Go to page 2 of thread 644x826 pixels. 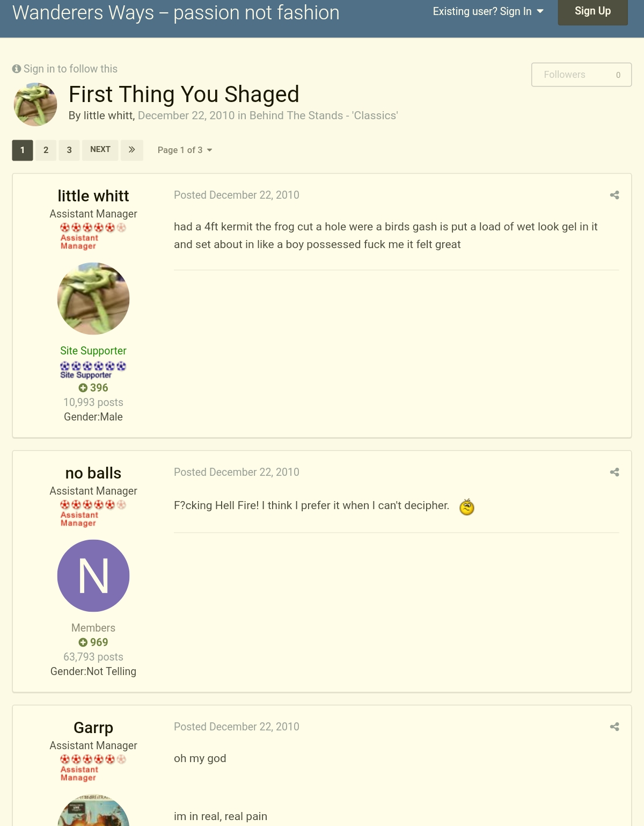click(x=46, y=150)
